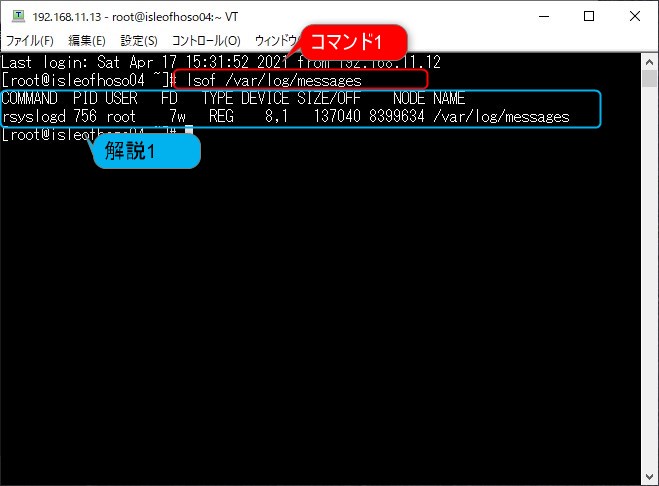Click the scrollbar up arrow
The height and width of the screenshot is (486, 659).
pos(649,63)
